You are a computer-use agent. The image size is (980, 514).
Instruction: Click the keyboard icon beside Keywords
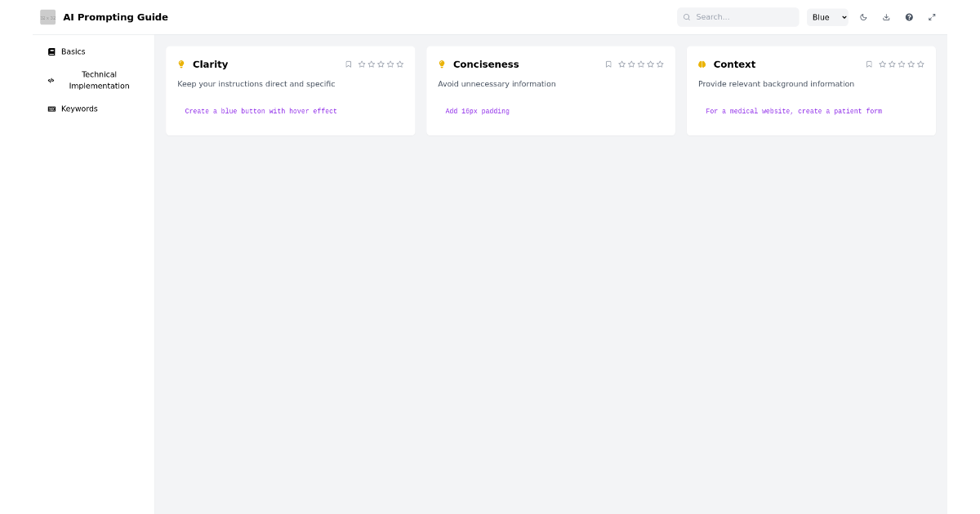pyautogui.click(x=51, y=108)
